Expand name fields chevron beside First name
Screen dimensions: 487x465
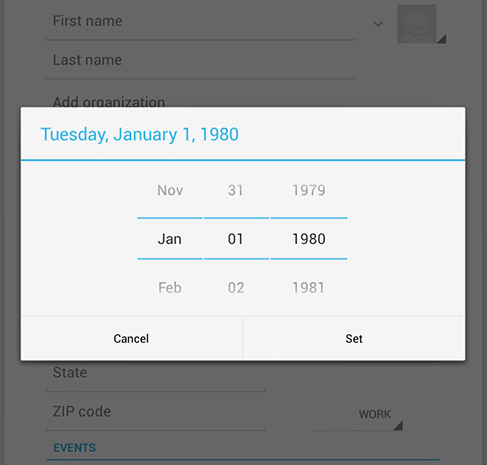(x=378, y=24)
